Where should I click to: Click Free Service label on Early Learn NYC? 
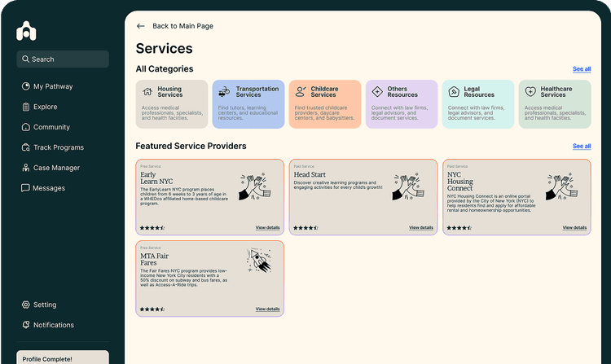(x=151, y=166)
